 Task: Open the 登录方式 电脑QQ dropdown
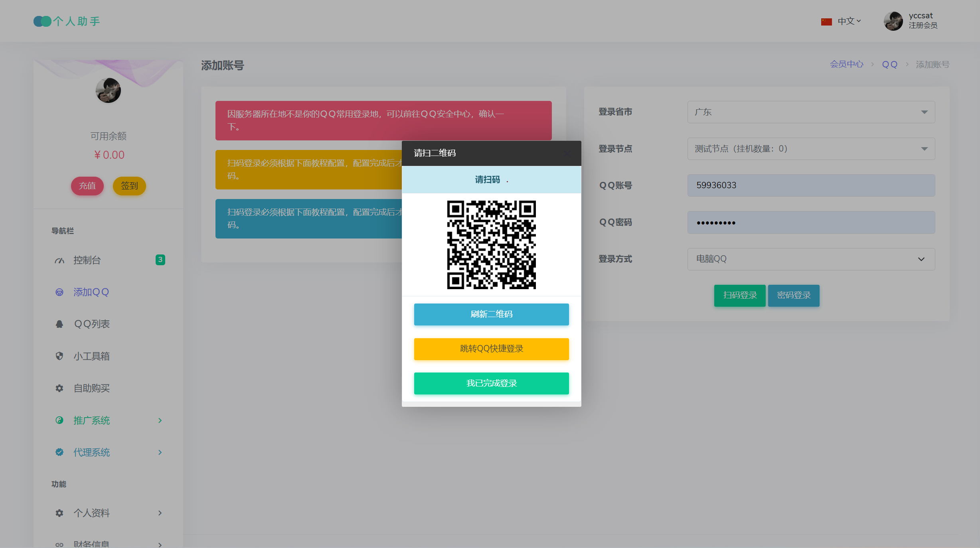click(x=811, y=259)
